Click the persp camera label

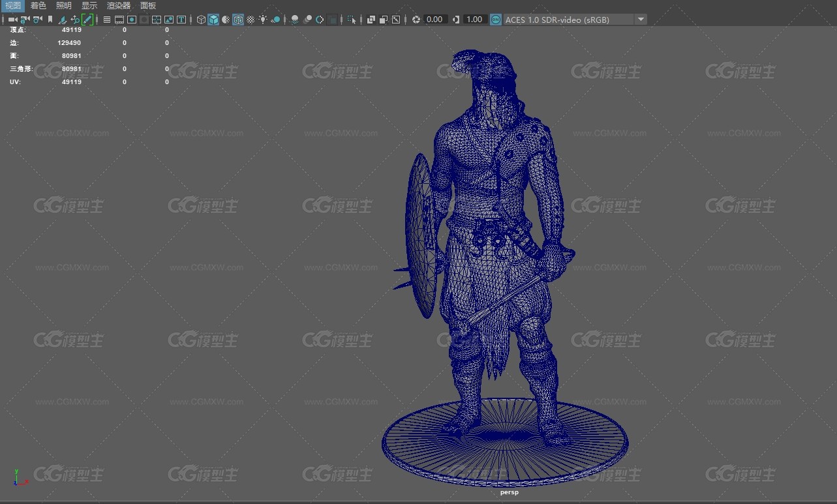click(509, 492)
